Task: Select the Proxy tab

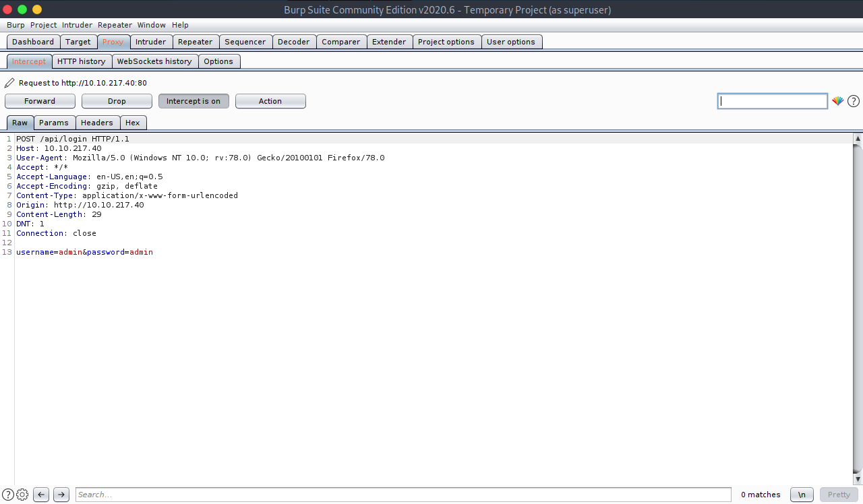Action: [x=113, y=42]
